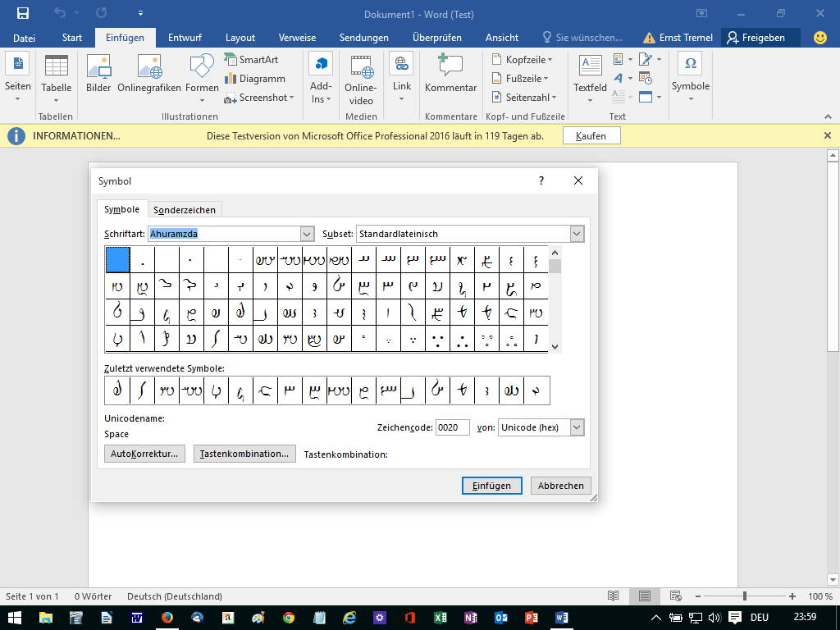Open OneNote from the taskbar
This screenshot has width=840, height=630.
(x=470, y=618)
